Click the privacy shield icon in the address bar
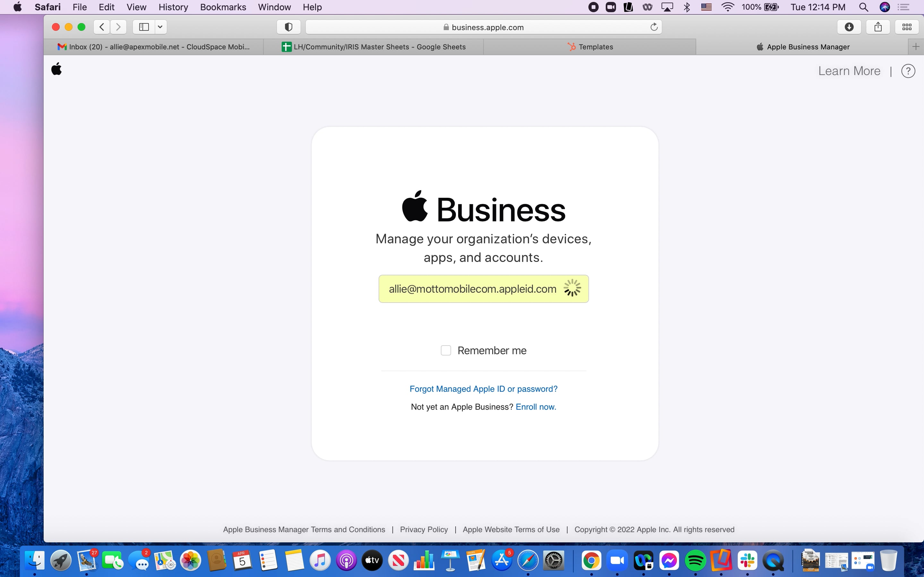 coord(288,27)
